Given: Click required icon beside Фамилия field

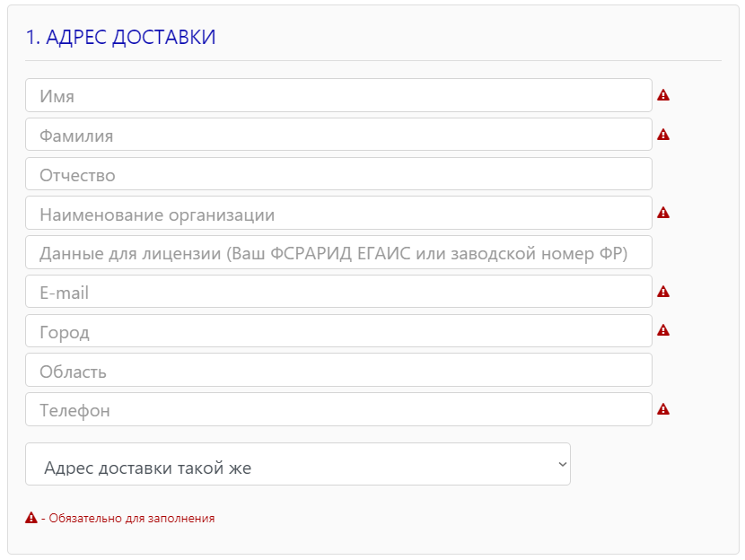Looking at the screenshot, I should point(663,135).
